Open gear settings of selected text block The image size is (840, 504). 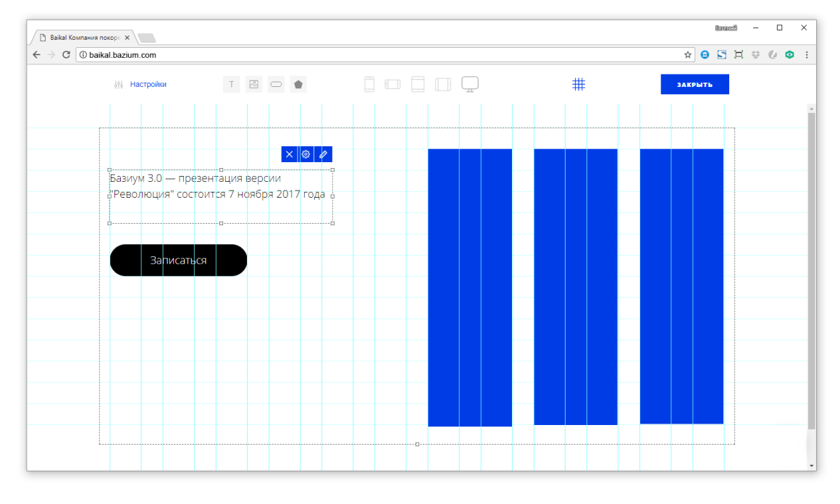[306, 154]
